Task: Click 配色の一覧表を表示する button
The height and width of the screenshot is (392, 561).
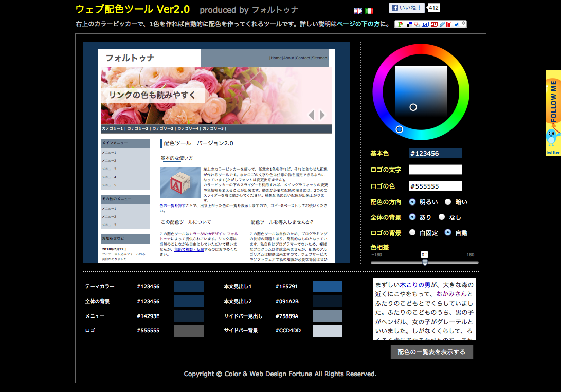Action: coord(431,352)
